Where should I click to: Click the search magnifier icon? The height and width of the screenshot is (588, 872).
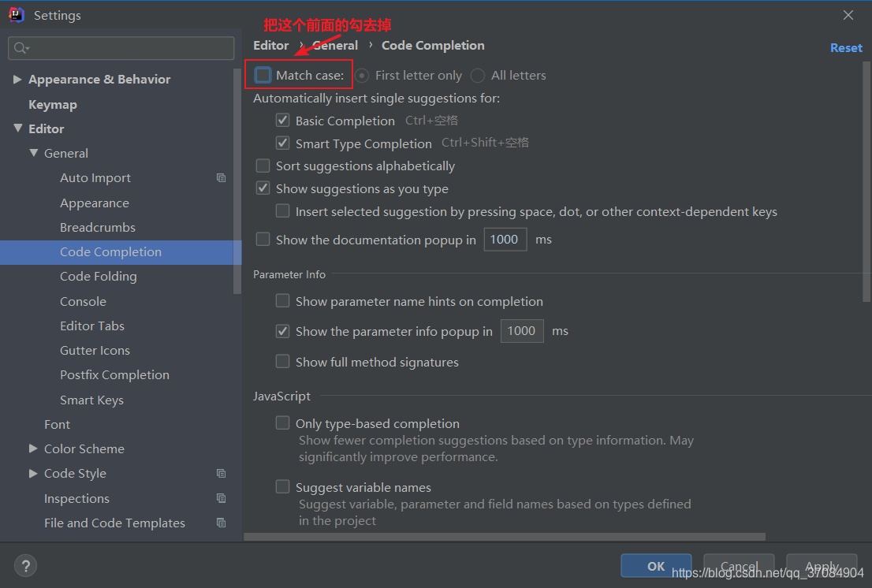[20, 48]
